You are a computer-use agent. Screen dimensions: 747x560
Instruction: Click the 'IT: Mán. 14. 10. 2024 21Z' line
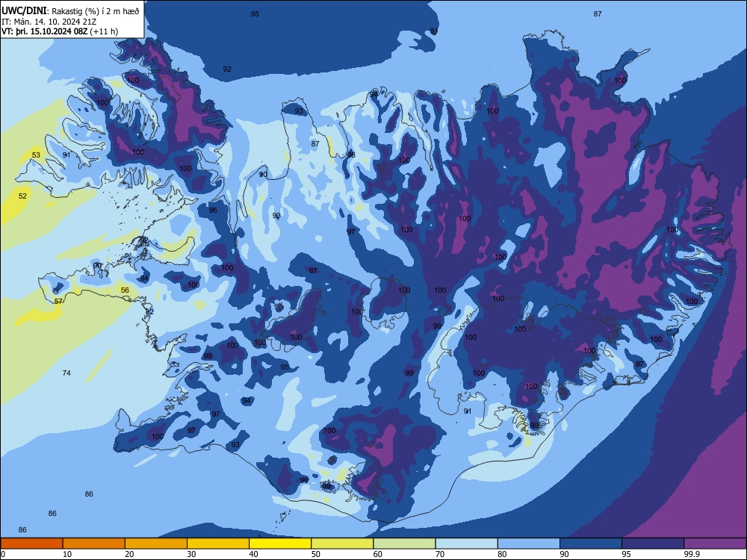(x=49, y=22)
